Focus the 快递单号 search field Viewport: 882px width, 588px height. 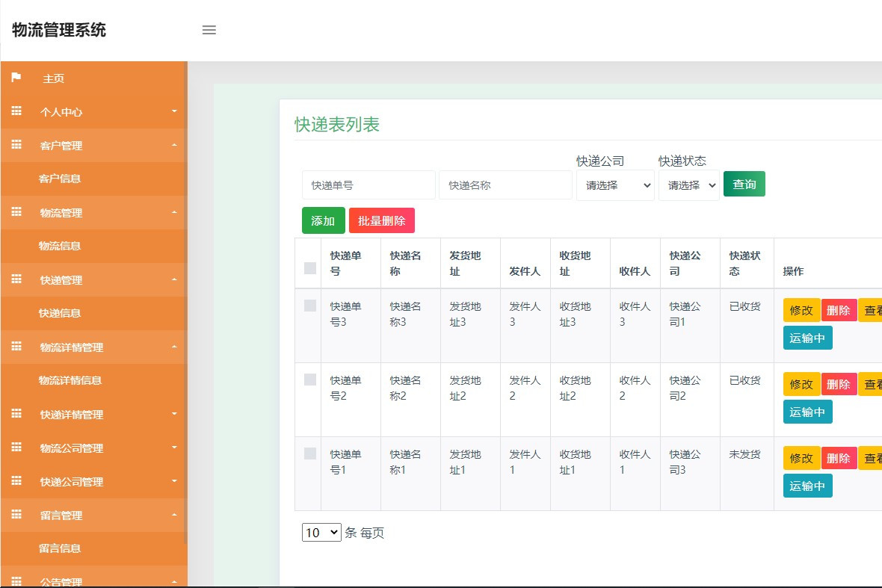click(x=368, y=185)
